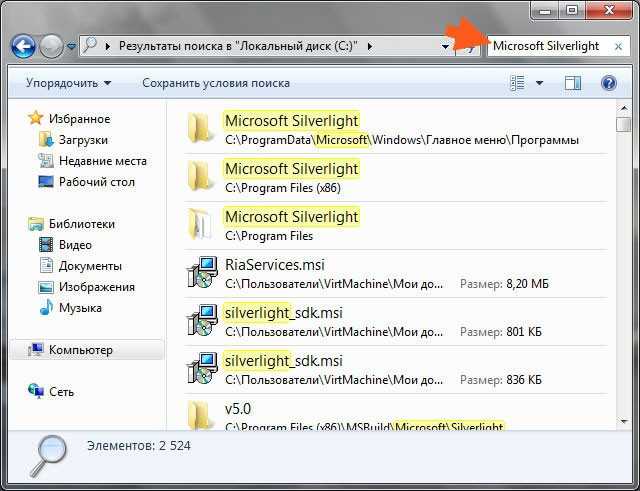Click the Видео filmstrip icon

[x=46, y=244]
